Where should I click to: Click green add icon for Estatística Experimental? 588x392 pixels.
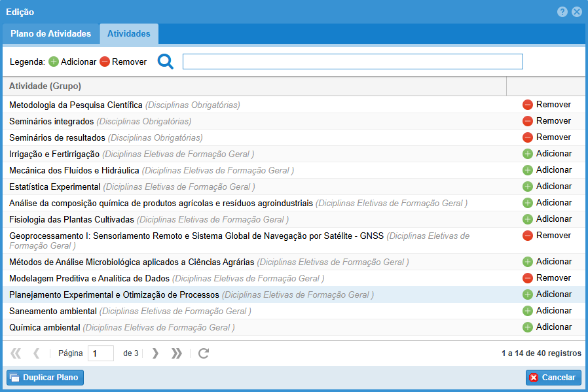point(527,187)
